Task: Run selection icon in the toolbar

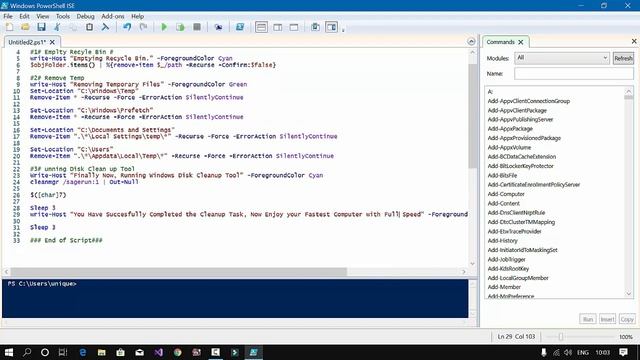Action: 180,27
